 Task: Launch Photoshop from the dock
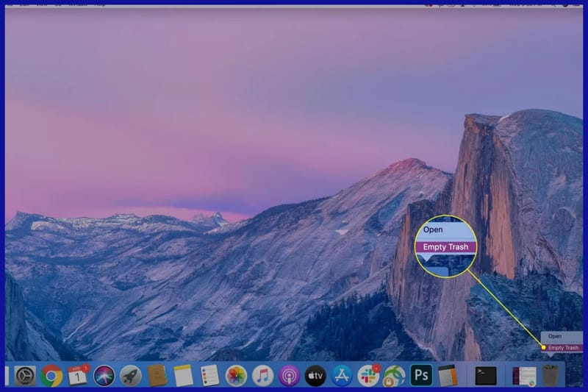[420, 376]
